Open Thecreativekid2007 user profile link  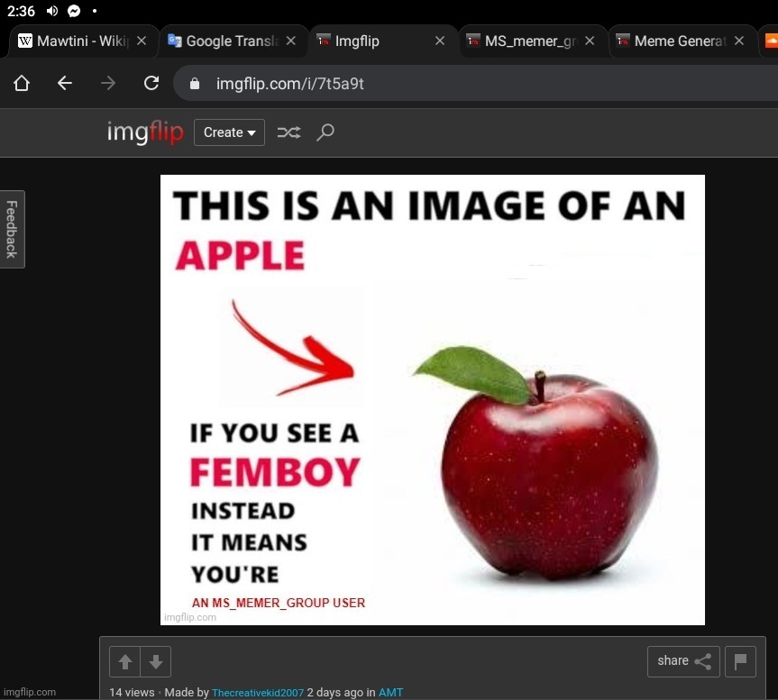(258, 693)
